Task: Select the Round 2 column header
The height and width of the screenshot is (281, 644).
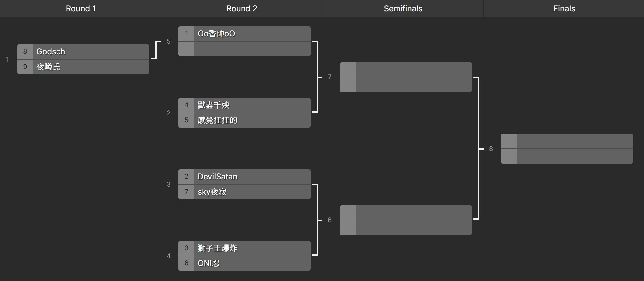Action: pos(242,9)
